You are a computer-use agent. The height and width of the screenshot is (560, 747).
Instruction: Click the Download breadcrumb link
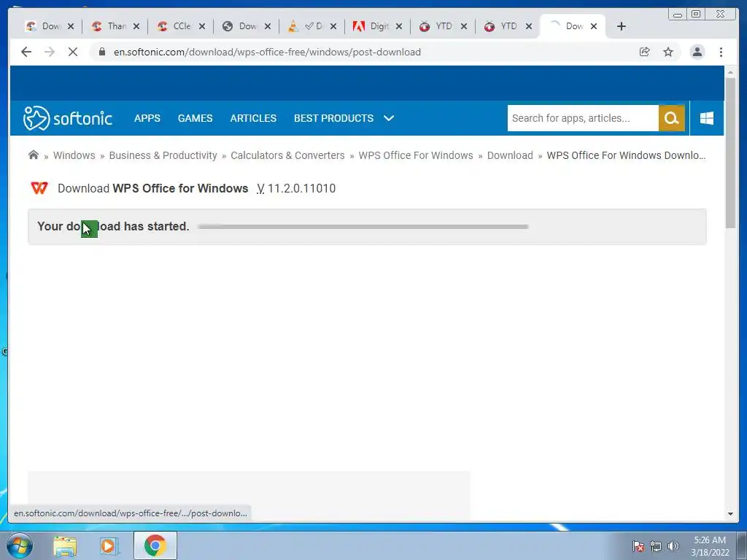510,155
